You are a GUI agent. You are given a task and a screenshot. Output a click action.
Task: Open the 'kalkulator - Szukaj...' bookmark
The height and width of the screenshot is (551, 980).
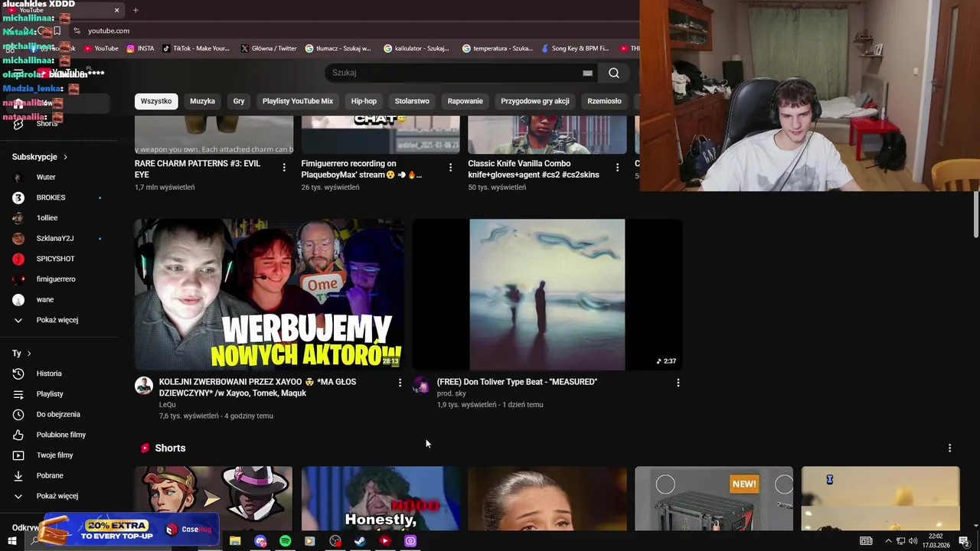tap(416, 48)
